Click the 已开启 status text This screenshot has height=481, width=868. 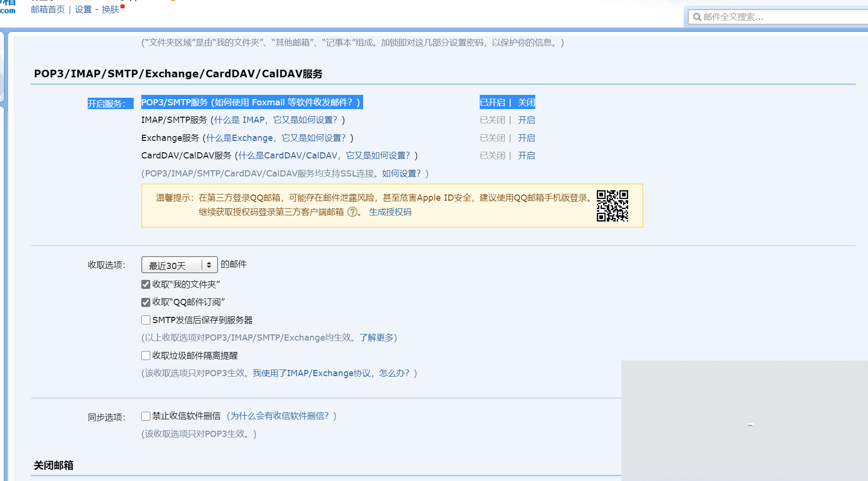coord(493,102)
